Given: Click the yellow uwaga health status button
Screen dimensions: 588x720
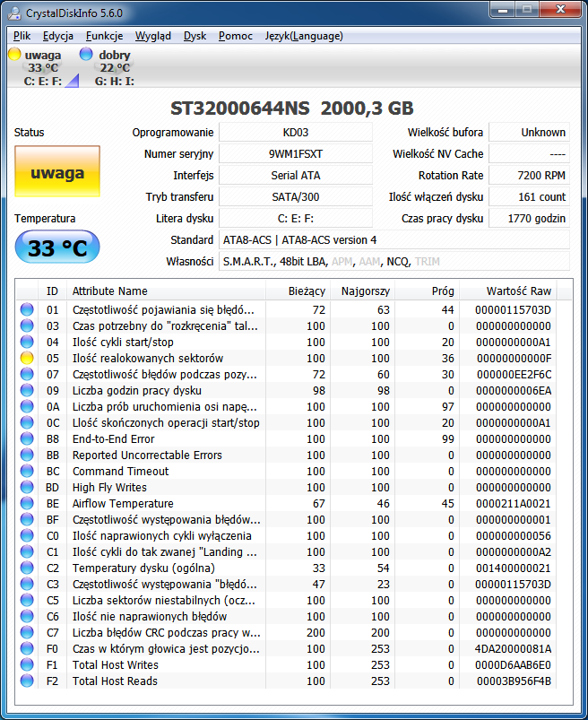Looking at the screenshot, I should (57, 171).
